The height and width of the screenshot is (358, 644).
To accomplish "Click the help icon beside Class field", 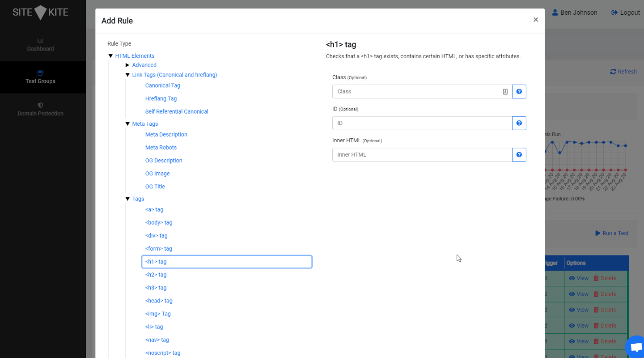I will pos(519,91).
